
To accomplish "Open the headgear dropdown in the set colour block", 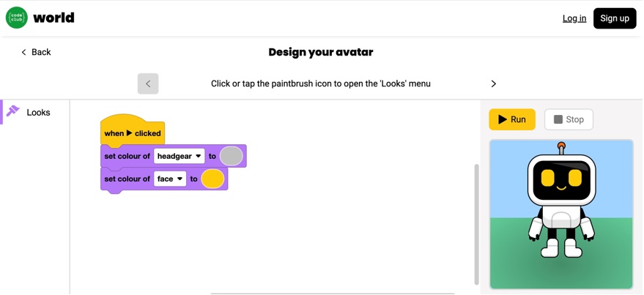I will point(179,157).
